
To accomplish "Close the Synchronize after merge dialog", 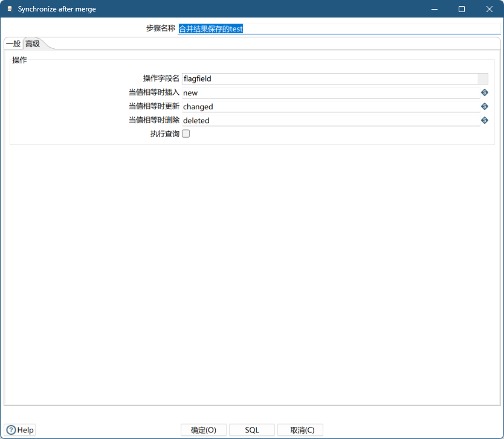I will pyautogui.click(x=489, y=9).
